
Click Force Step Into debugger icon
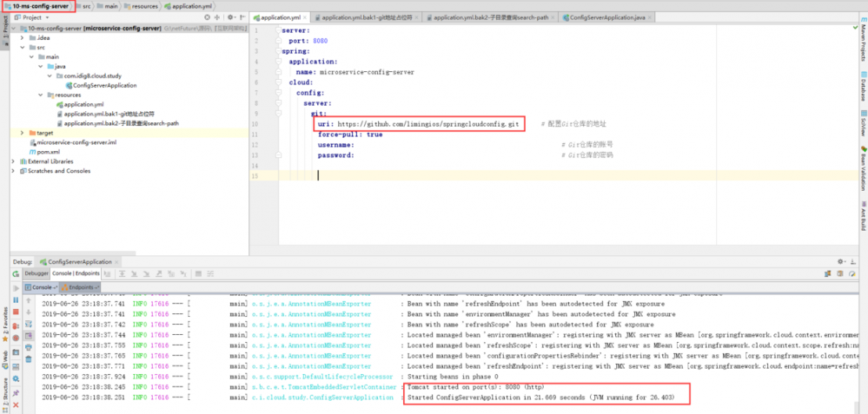pos(146,273)
